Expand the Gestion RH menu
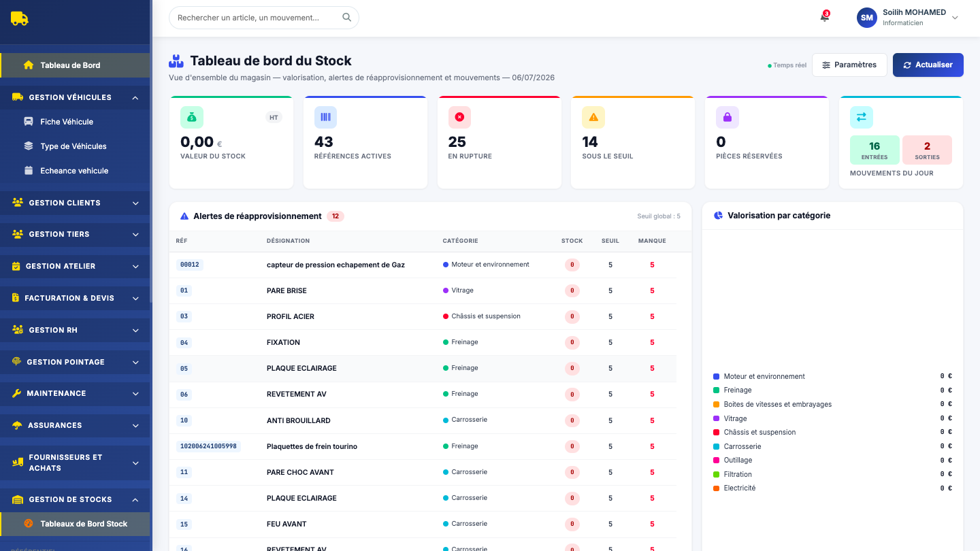The image size is (980, 551). (x=75, y=330)
